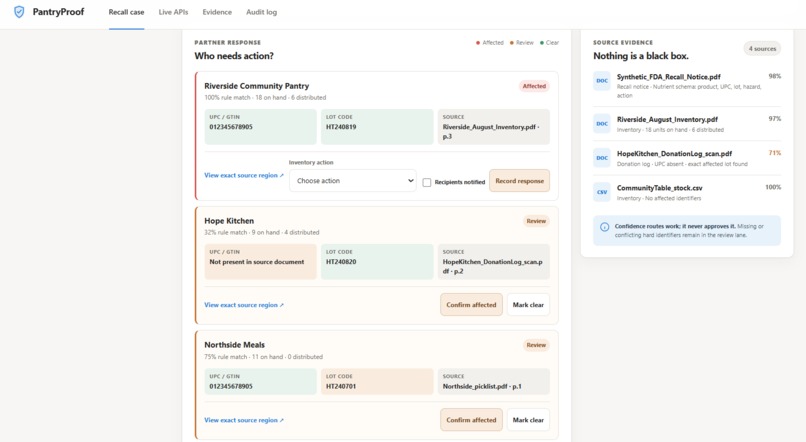Select lot code HT240701
806x442 pixels.
click(x=341, y=386)
